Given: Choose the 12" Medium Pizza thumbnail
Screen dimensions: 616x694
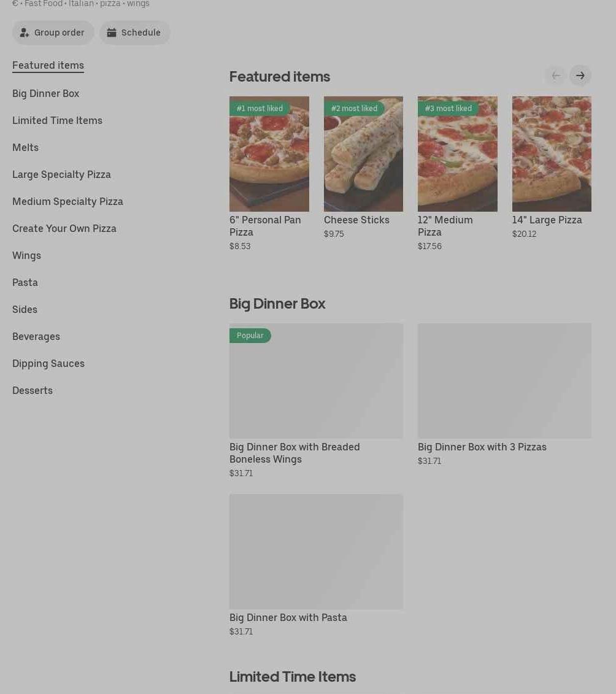Looking at the screenshot, I should (457, 153).
